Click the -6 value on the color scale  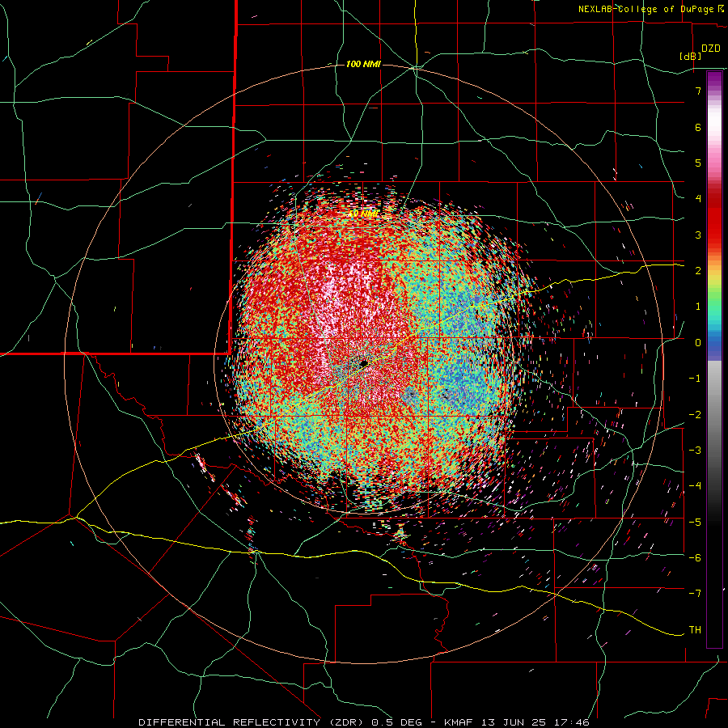(695, 558)
